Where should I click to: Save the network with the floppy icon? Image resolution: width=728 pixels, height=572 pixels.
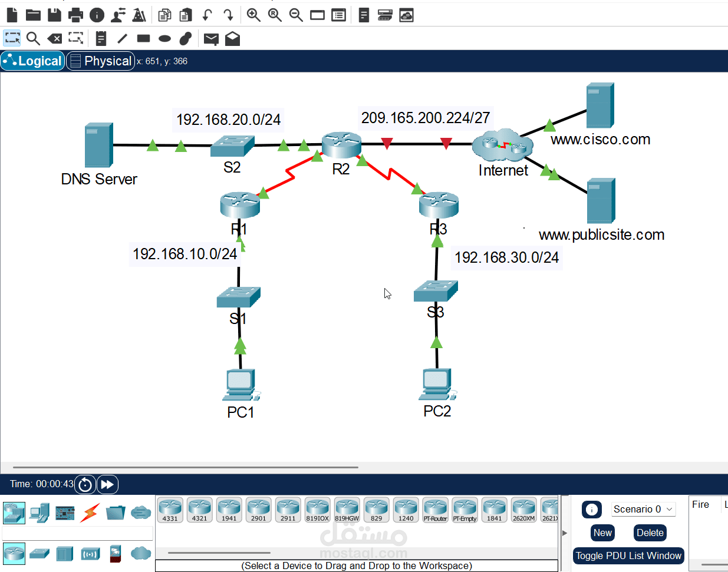tap(54, 15)
